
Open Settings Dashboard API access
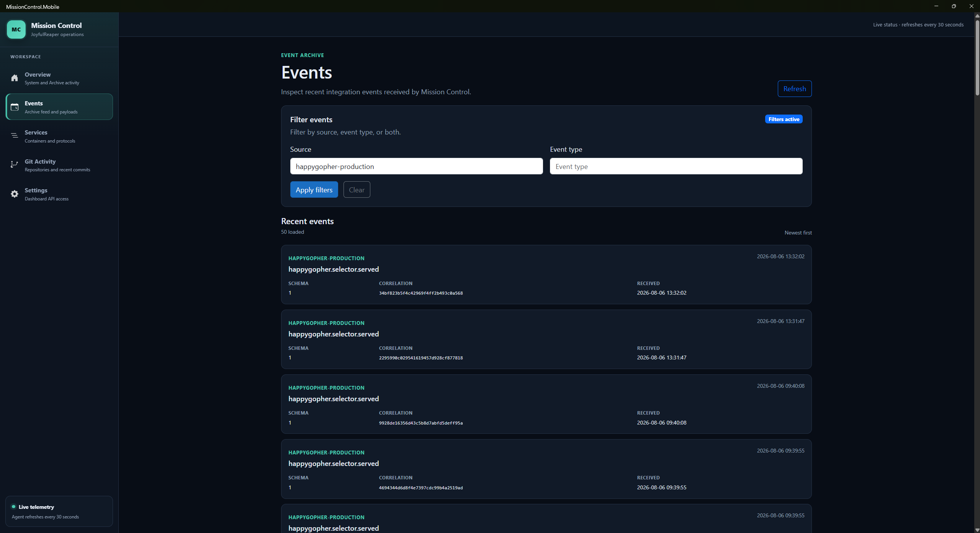(x=59, y=194)
